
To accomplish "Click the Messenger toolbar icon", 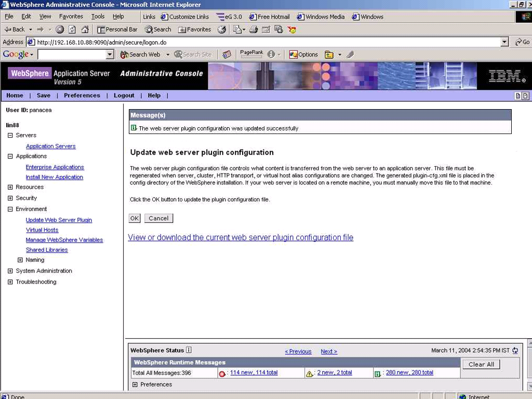I will (x=292, y=30).
